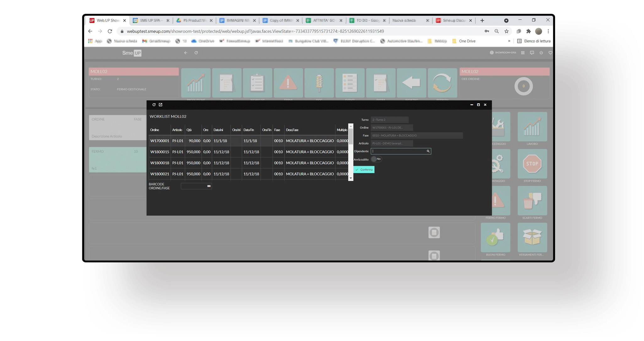
Task: Open the STOP FERMO tile
Action: coord(532,164)
